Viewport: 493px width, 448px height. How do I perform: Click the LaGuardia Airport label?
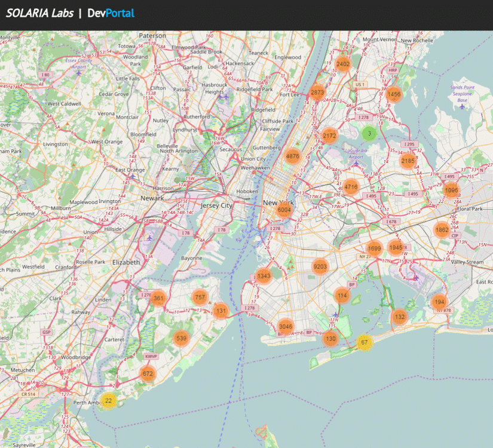pyautogui.click(x=356, y=154)
